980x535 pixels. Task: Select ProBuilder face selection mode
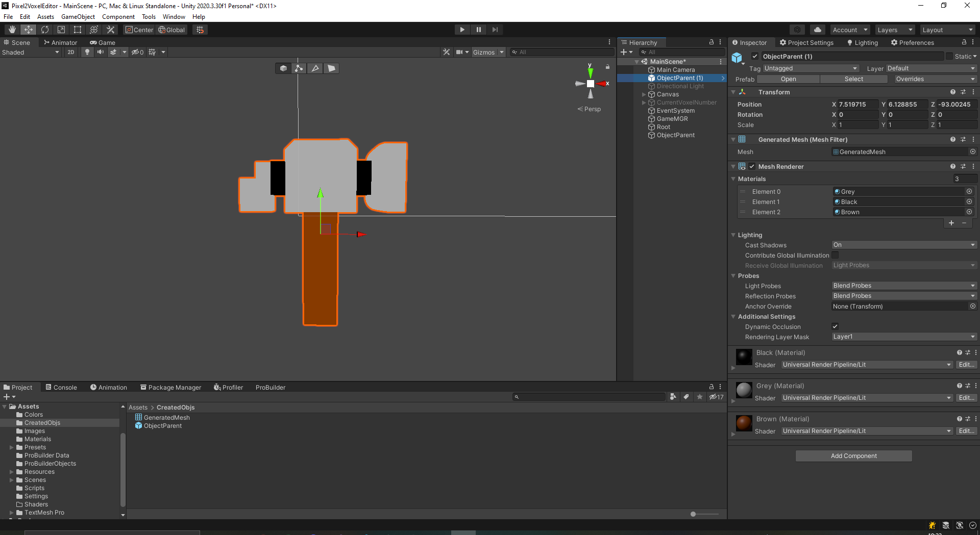[331, 68]
